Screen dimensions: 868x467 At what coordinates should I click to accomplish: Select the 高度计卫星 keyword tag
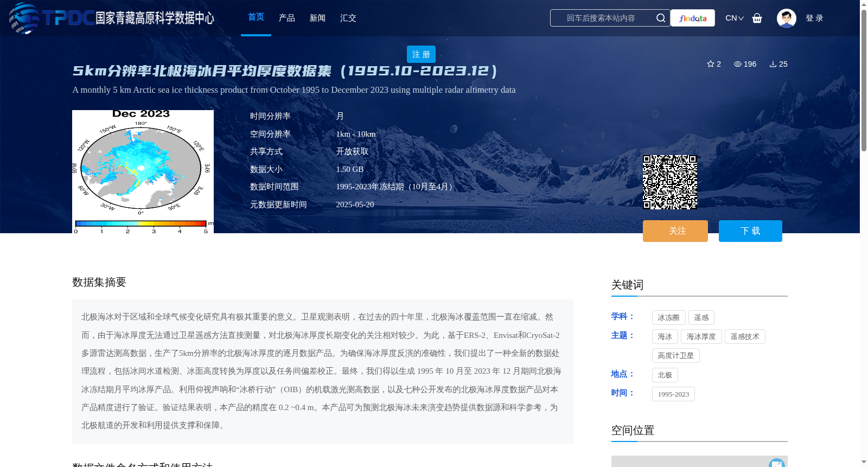[x=676, y=356]
